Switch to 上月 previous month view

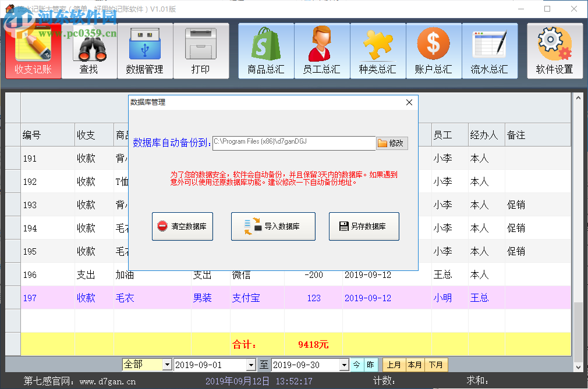[394, 365]
